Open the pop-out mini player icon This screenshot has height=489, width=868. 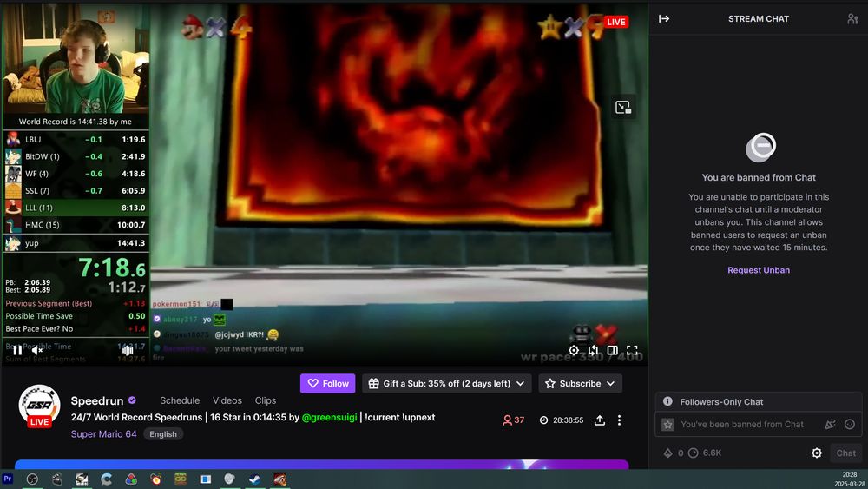click(623, 107)
